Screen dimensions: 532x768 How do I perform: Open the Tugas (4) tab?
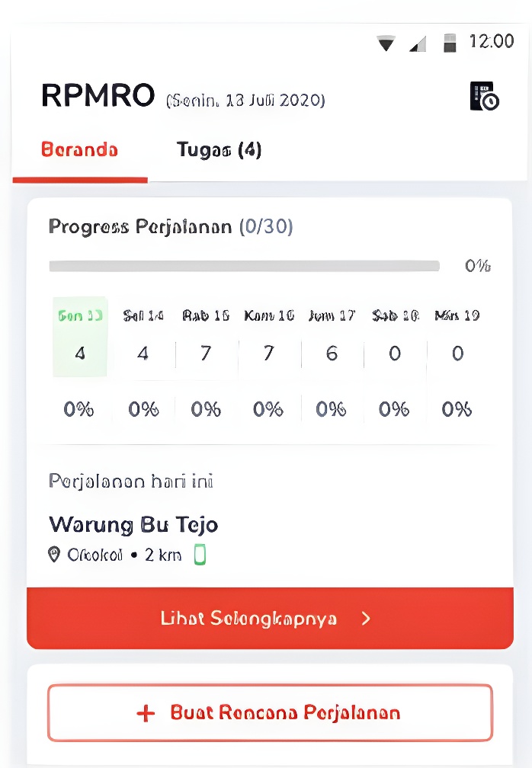(219, 150)
